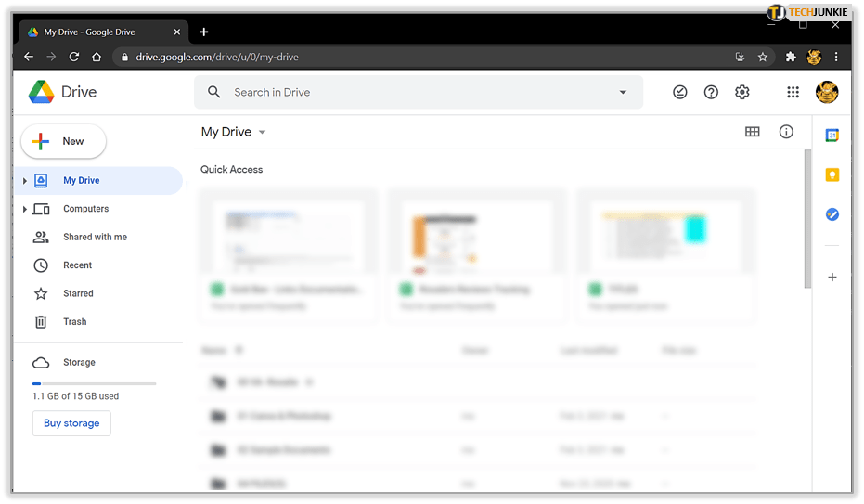The width and height of the screenshot is (864, 504).
Task: Switch to grid layout view
Action: pos(753,132)
